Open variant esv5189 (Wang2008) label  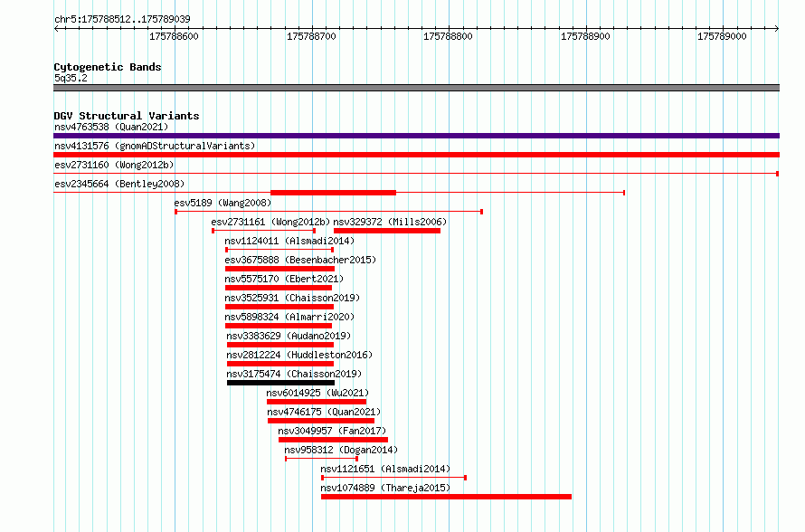pos(223,203)
